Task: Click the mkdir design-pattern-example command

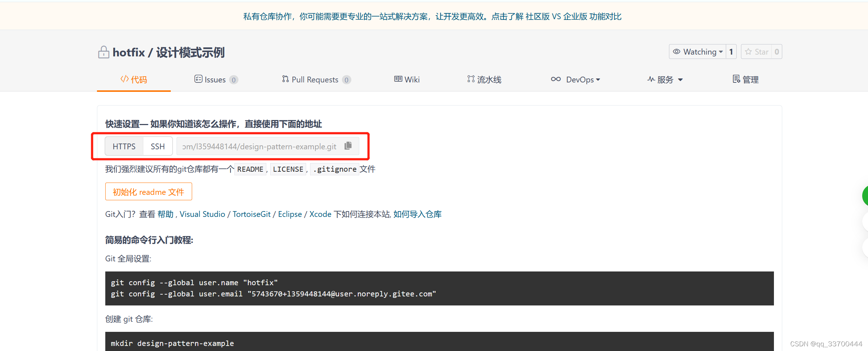Action: (x=172, y=343)
